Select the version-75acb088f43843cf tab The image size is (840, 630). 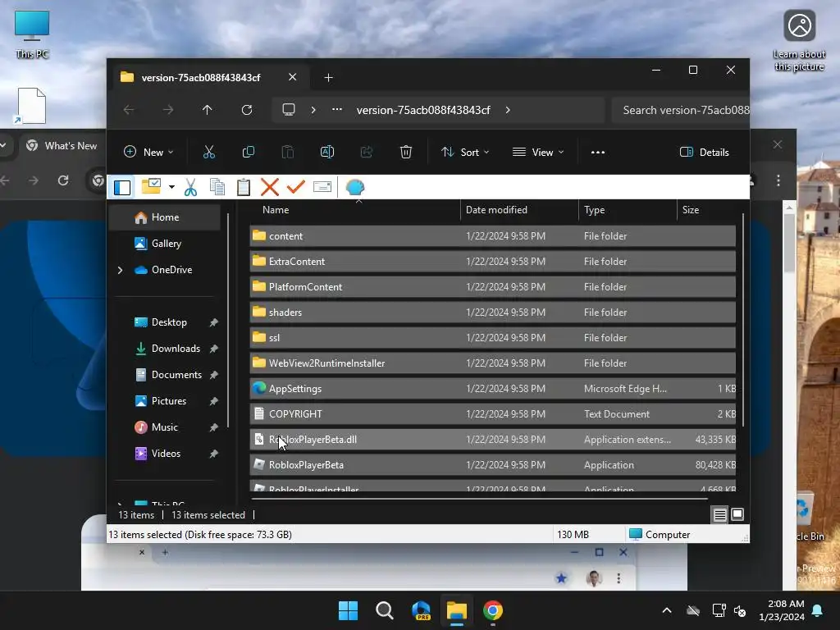pos(200,78)
